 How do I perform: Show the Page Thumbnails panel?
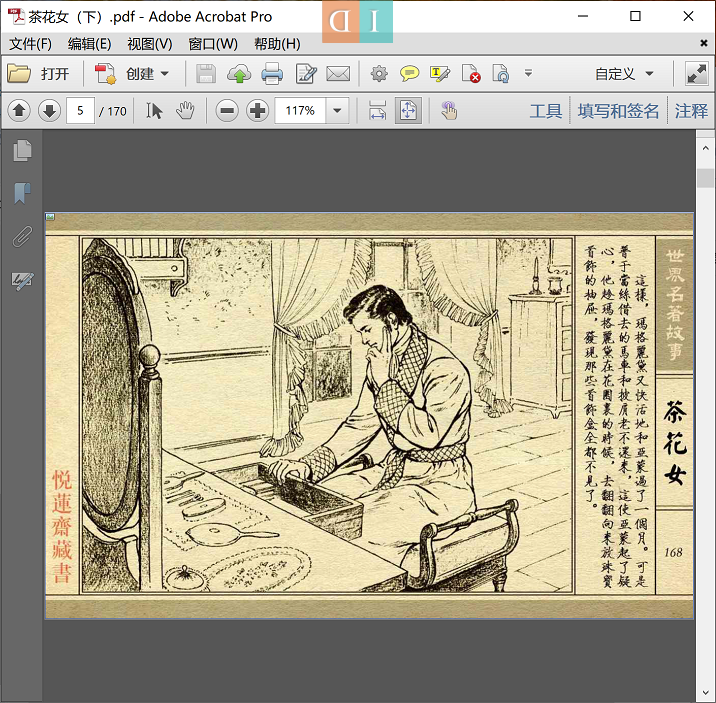[x=22, y=151]
